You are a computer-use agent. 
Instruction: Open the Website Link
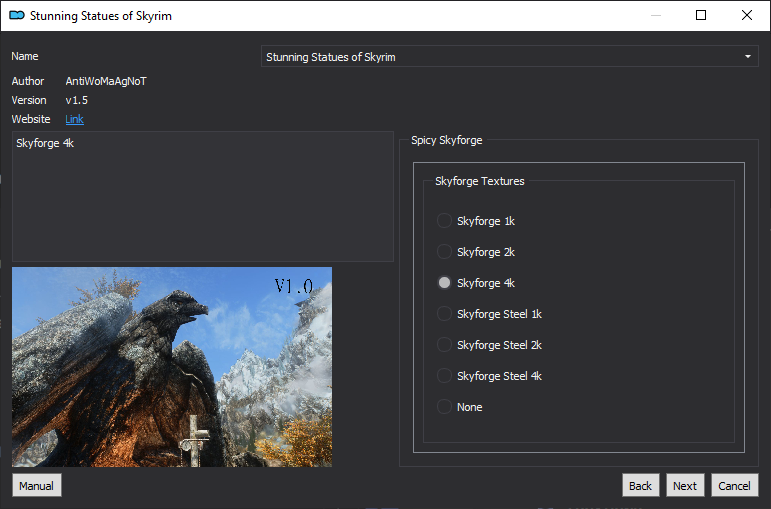tap(74, 119)
